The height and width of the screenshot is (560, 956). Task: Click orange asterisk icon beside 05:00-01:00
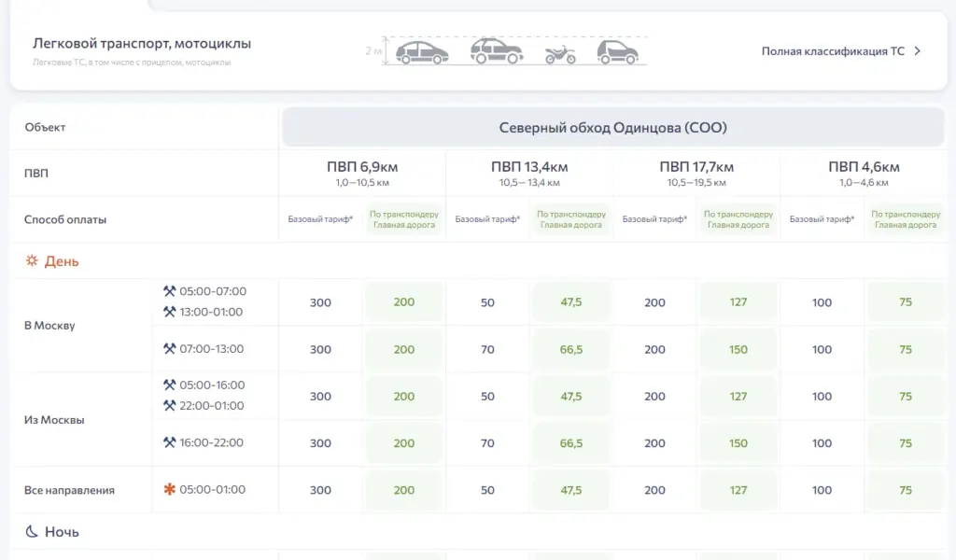click(x=170, y=489)
